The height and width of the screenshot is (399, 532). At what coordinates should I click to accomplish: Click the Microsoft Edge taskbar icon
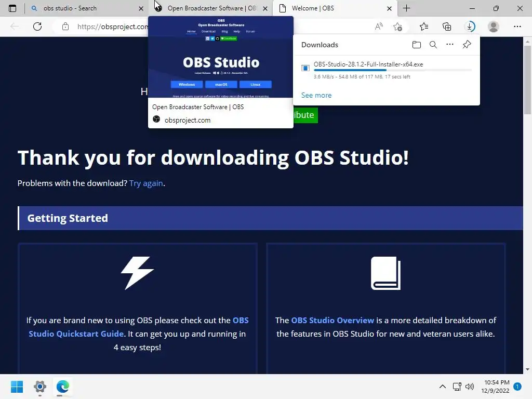click(x=63, y=387)
